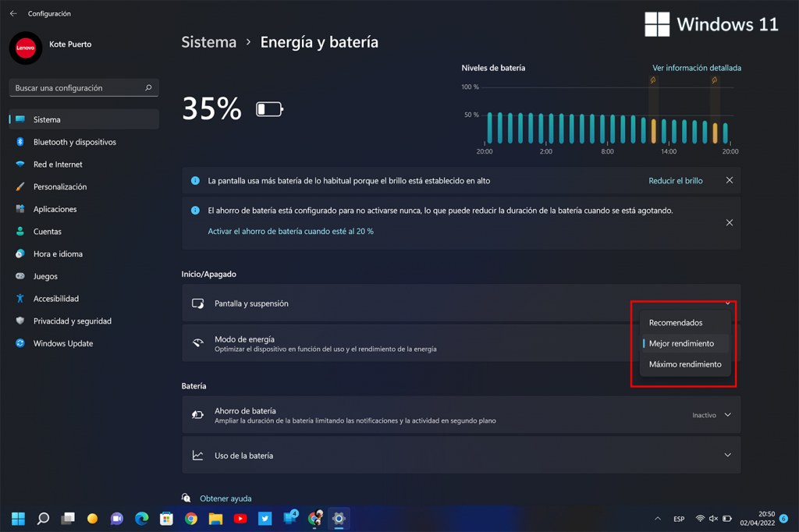Click Activar el ahorro de batería al 20 % link
The height and width of the screenshot is (532, 799).
tap(290, 232)
